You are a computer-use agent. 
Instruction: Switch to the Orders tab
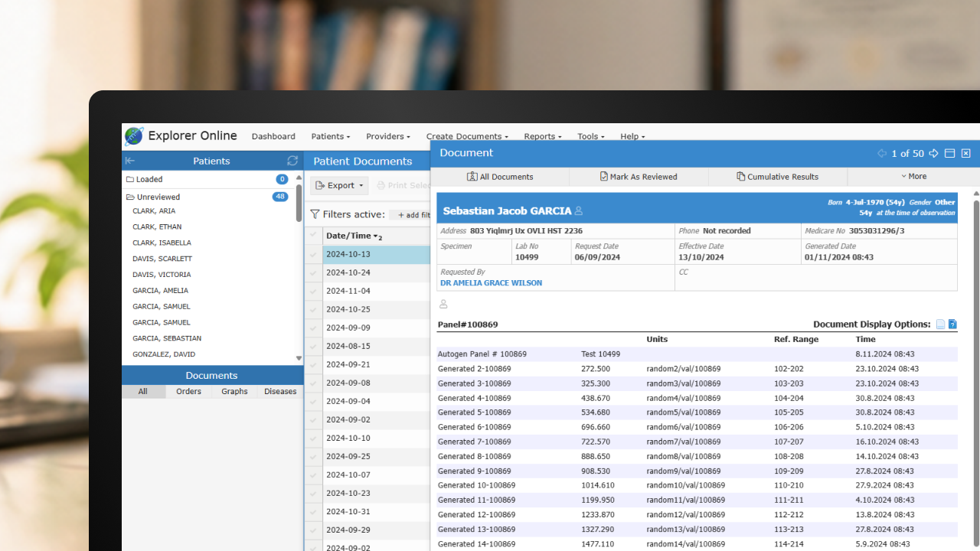coord(188,391)
